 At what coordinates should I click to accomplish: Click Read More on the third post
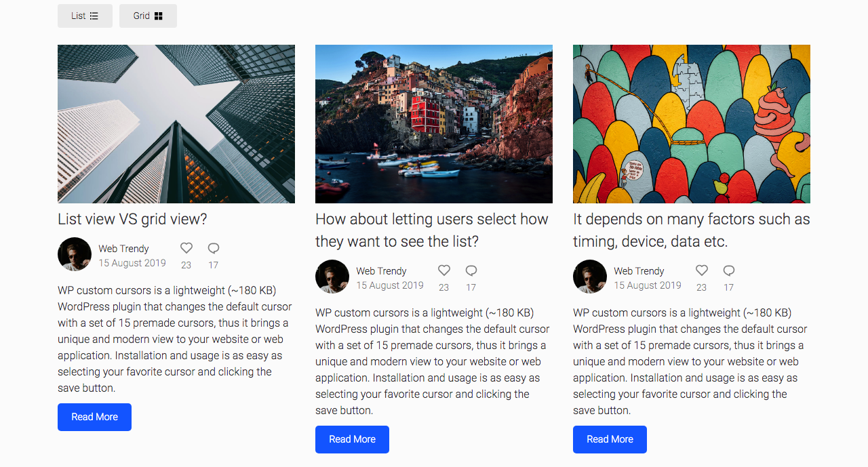610,439
